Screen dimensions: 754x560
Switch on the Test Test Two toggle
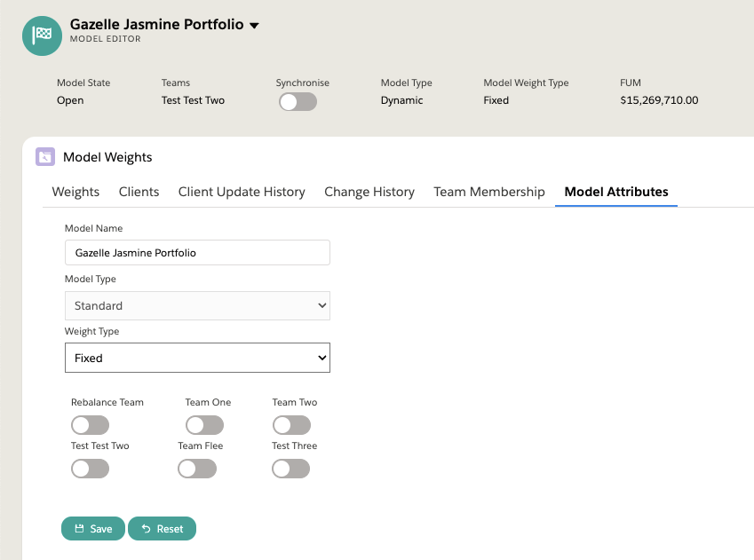tap(90, 469)
